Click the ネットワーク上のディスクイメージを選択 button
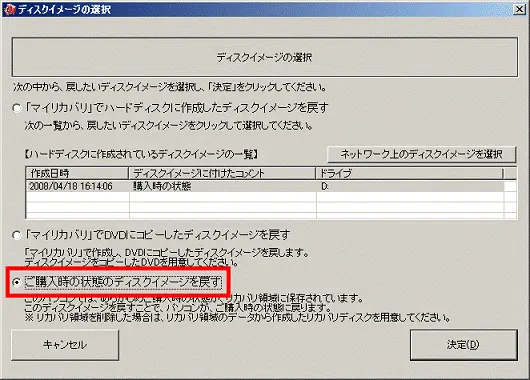The width and height of the screenshot is (530, 380). 421,154
